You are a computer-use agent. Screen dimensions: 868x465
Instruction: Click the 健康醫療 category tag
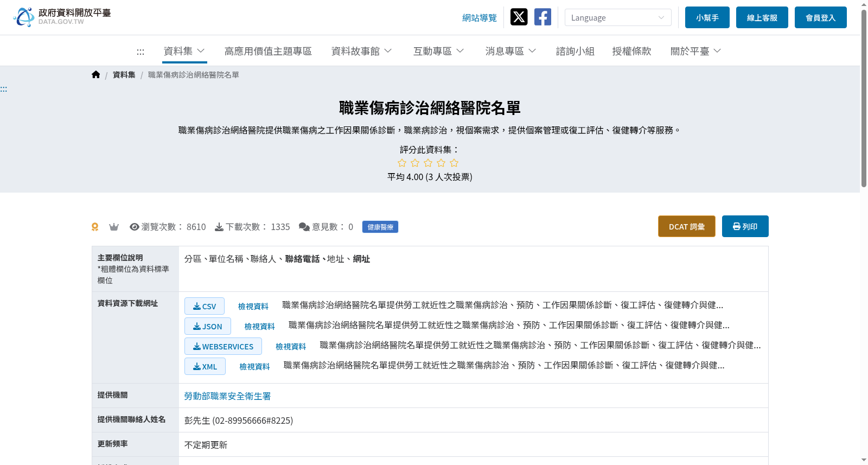(380, 227)
